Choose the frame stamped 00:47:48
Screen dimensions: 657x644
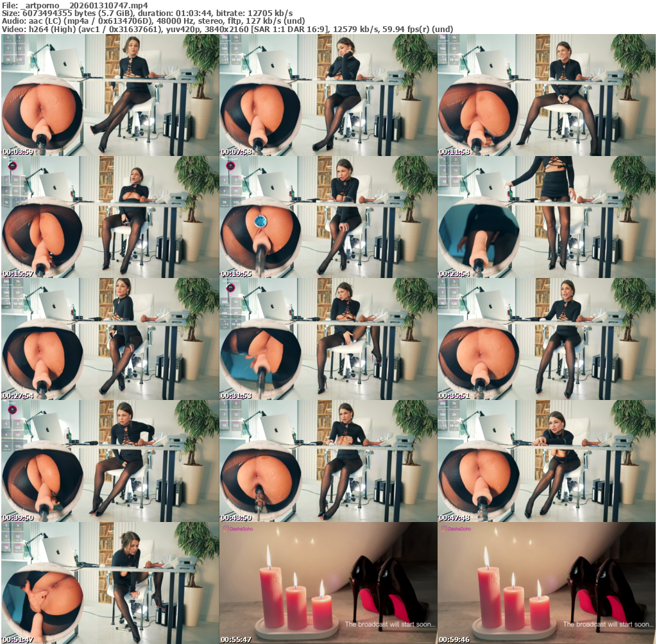tap(547, 461)
